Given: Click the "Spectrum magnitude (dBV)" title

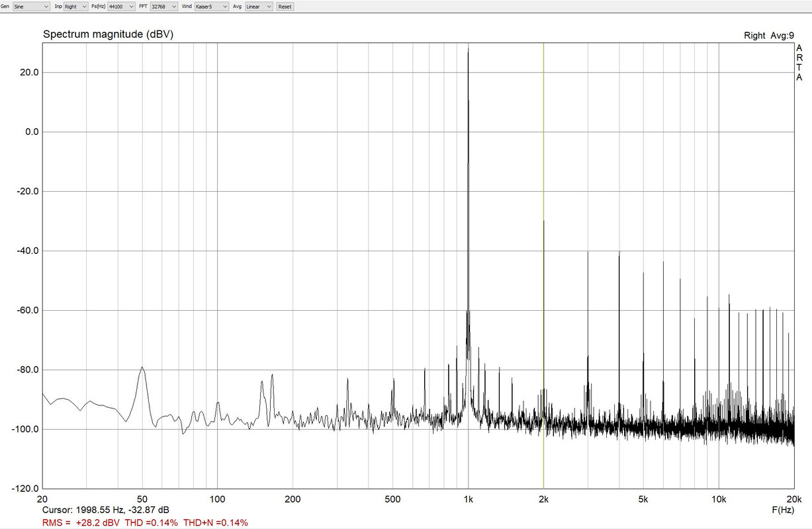Looking at the screenshot, I should coord(108,34).
